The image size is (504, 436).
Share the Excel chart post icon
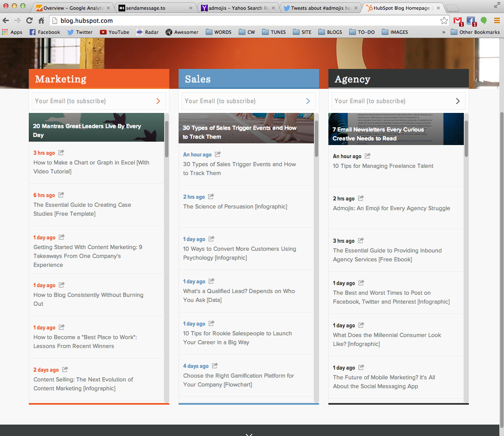61,152
